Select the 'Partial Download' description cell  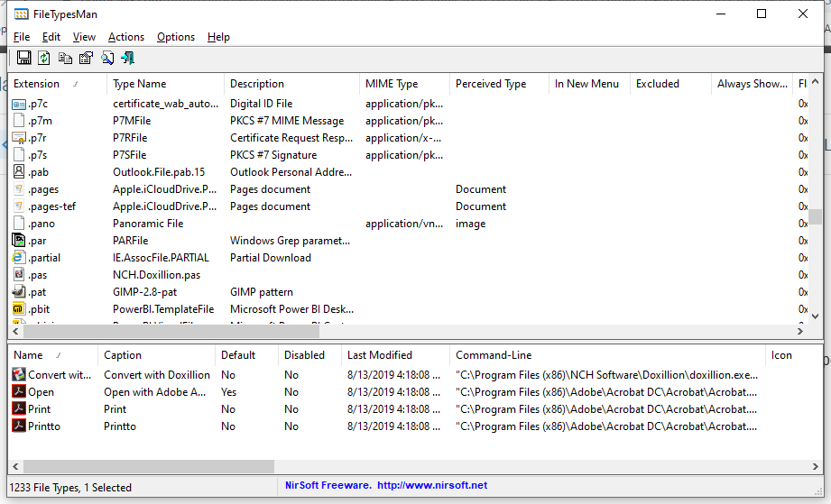tap(271, 258)
